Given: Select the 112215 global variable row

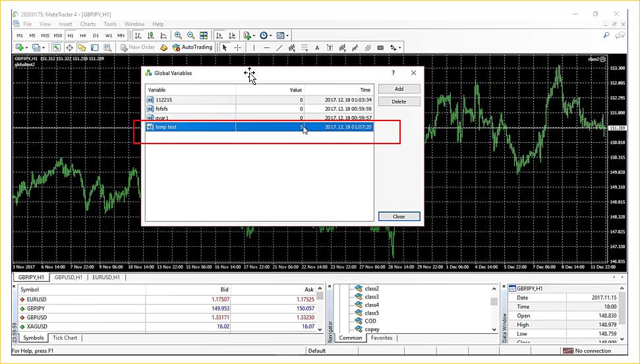Looking at the screenshot, I should pos(259,100).
